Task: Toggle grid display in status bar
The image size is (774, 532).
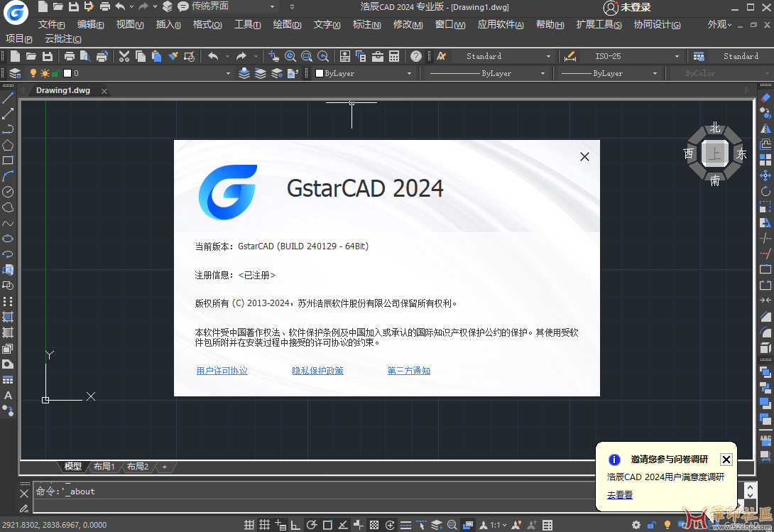Action: tap(265, 525)
